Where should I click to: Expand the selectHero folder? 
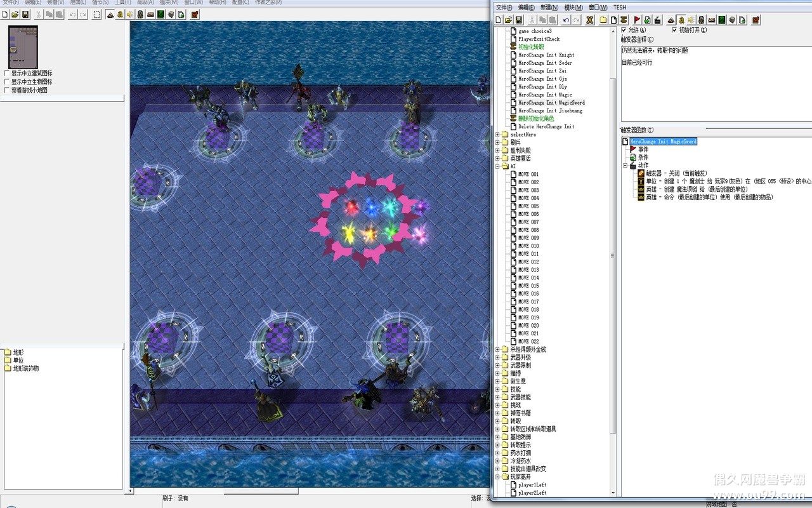pyautogui.click(x=498, y=135)
